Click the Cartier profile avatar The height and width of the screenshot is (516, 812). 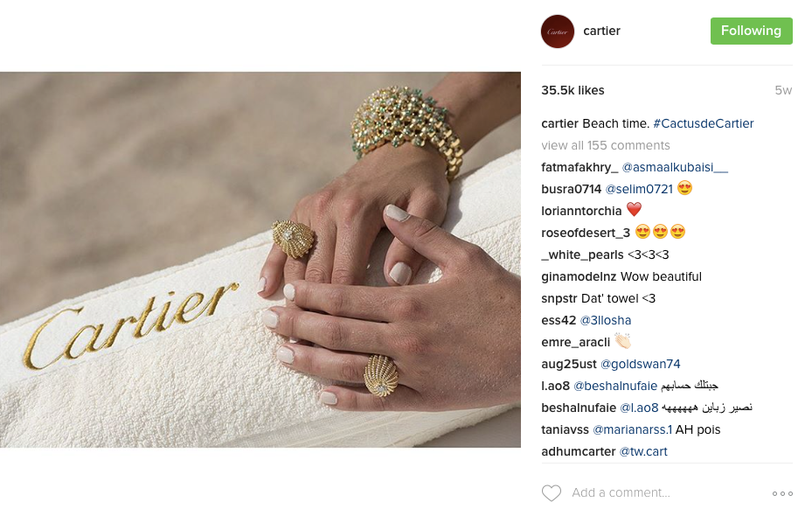(x=558, y=31)
